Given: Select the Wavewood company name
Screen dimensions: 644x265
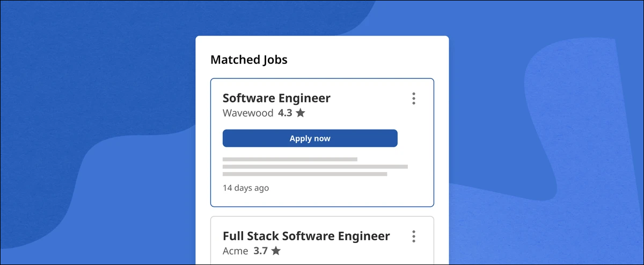Looking at the screenshot, I should coord(247,113).
